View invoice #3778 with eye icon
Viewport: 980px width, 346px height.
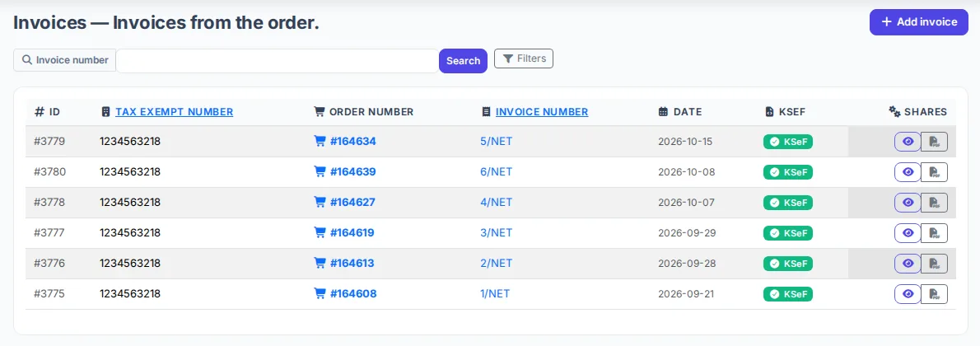[908, 203]
